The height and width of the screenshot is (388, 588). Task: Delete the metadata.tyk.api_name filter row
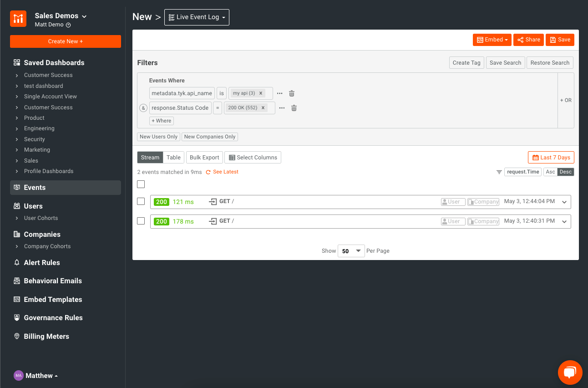pos(292,93)
